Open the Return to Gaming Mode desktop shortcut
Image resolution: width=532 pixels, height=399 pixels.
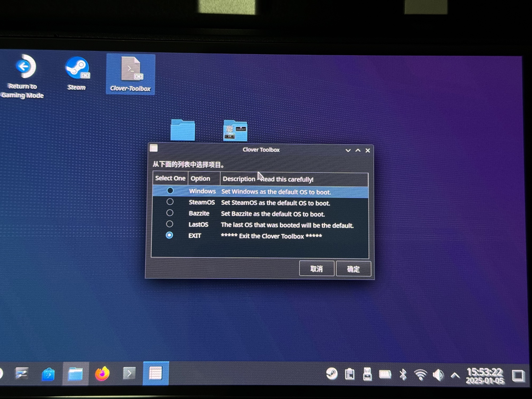[x=23, y=76]
